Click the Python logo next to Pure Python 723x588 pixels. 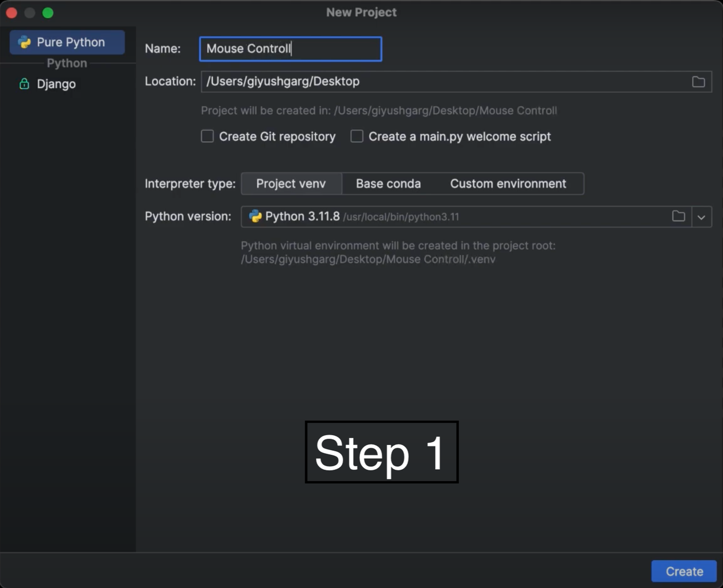[x=24, y=41]
